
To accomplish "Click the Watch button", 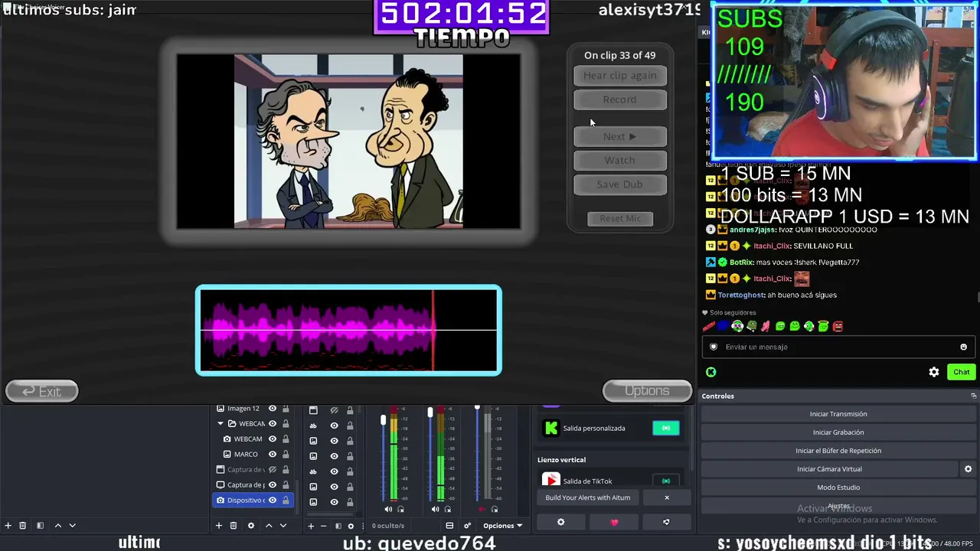I will (620, 160).
